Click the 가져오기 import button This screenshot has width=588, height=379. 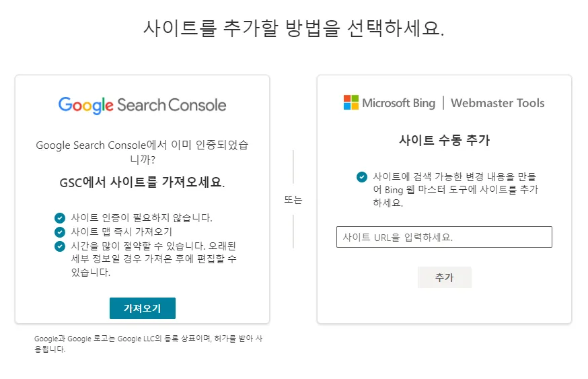coord(143,308)
